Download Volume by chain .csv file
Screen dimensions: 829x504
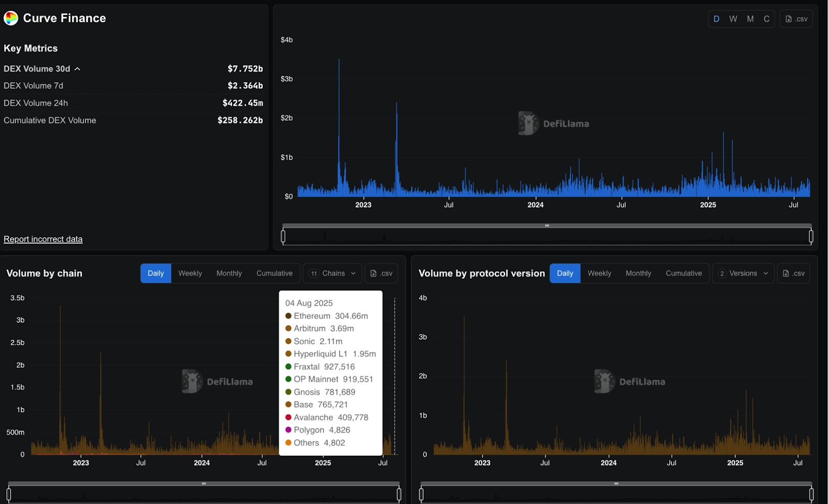pos(381,273)
